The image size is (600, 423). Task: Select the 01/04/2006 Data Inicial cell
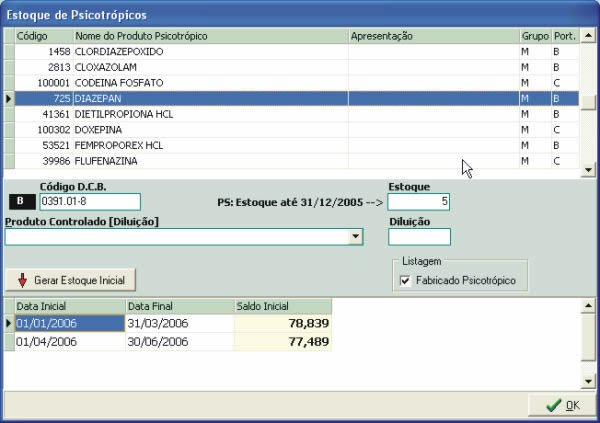point(70,342)
